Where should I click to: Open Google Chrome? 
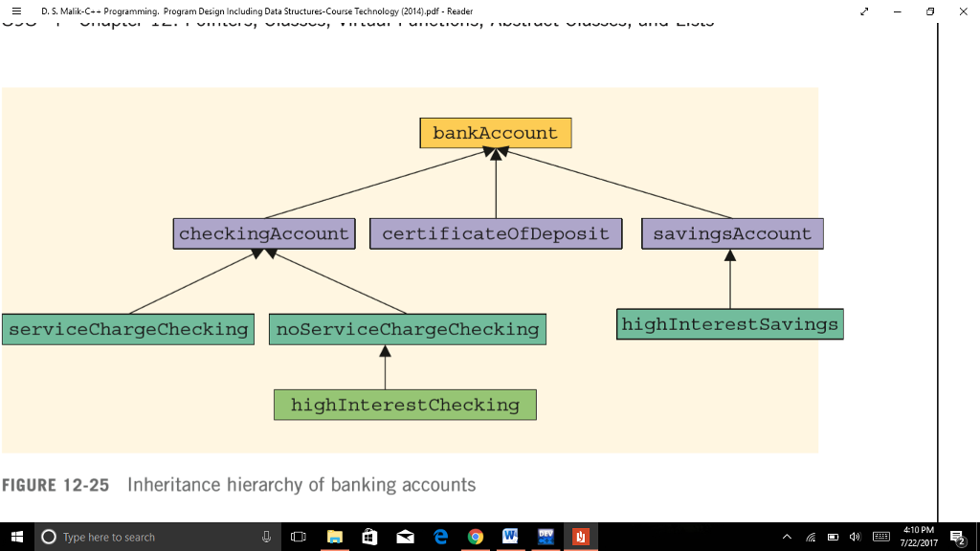(x=475, y=537)
